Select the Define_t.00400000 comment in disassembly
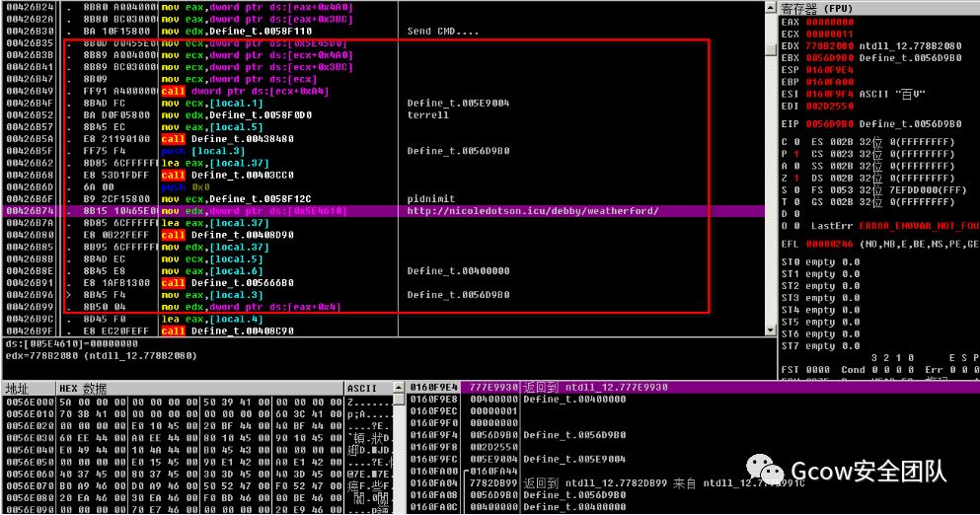 click(458, 271)
